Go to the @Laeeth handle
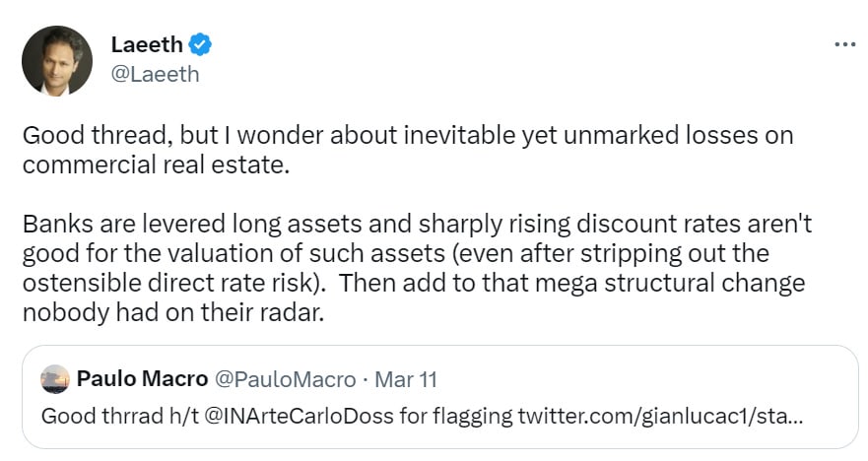This screenshot has height=461, width=868. click(155, 74)
